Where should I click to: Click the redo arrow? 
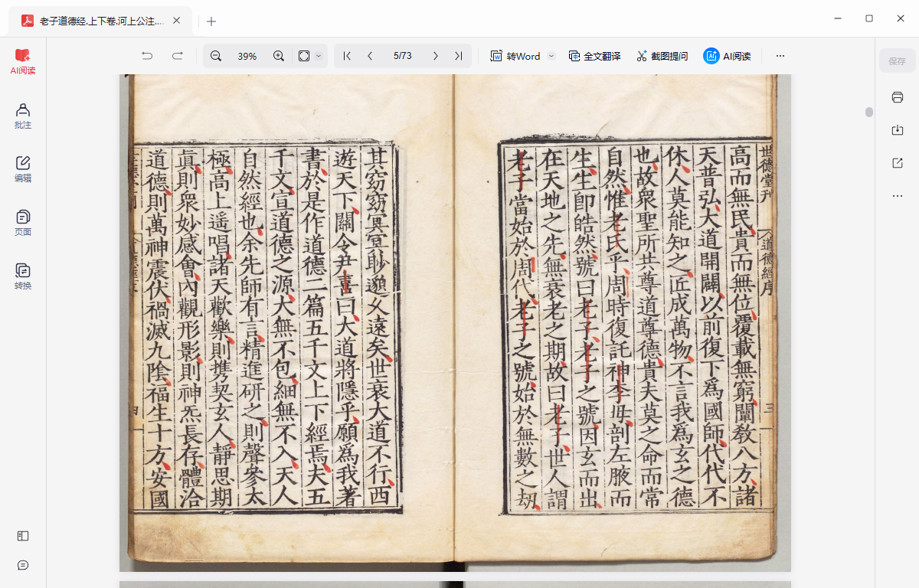(177, 56)
